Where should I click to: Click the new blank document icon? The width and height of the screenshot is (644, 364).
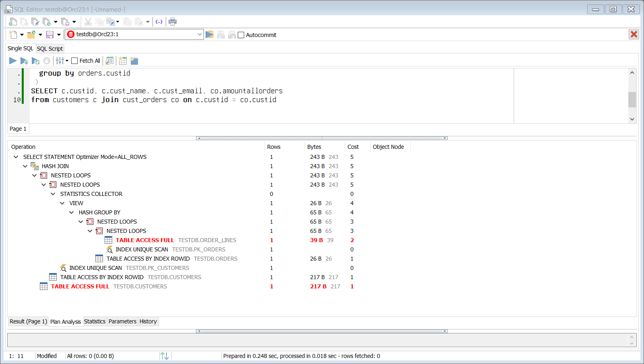point(13,35)
